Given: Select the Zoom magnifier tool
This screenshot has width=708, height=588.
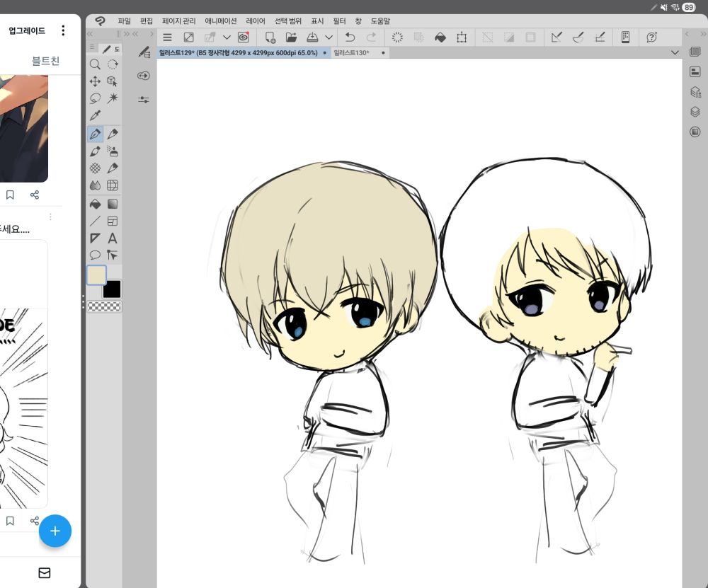Looking at the screenshot, I should (x=95, y=64).
